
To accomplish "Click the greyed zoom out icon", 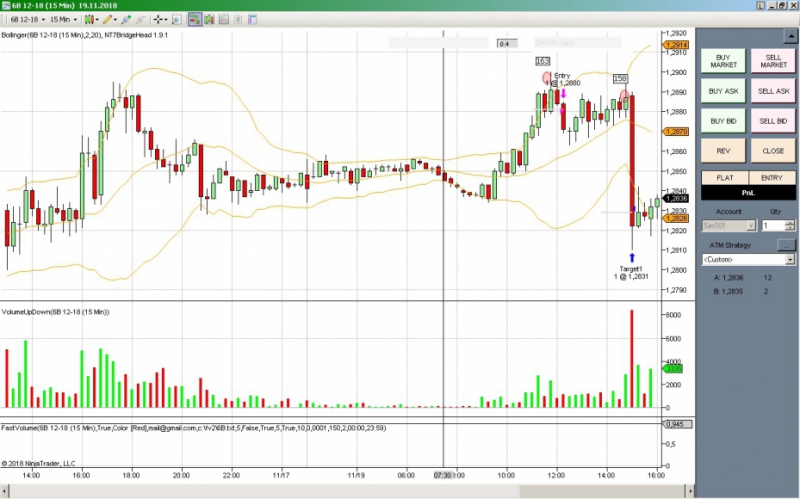I will 140,19.
